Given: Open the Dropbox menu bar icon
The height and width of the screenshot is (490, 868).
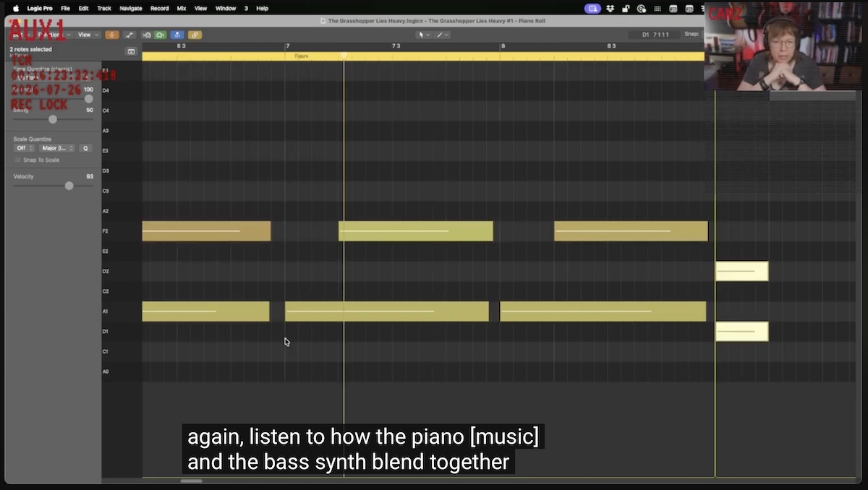Looking at the screenshot, I should pyautogui.click(x=610, y=9).
